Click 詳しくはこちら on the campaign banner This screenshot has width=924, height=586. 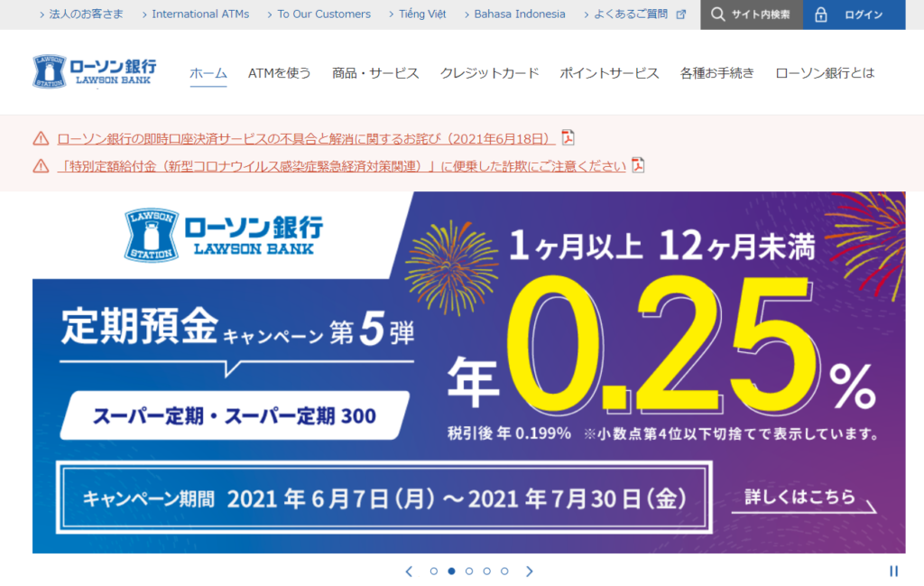tap(804, 498)
